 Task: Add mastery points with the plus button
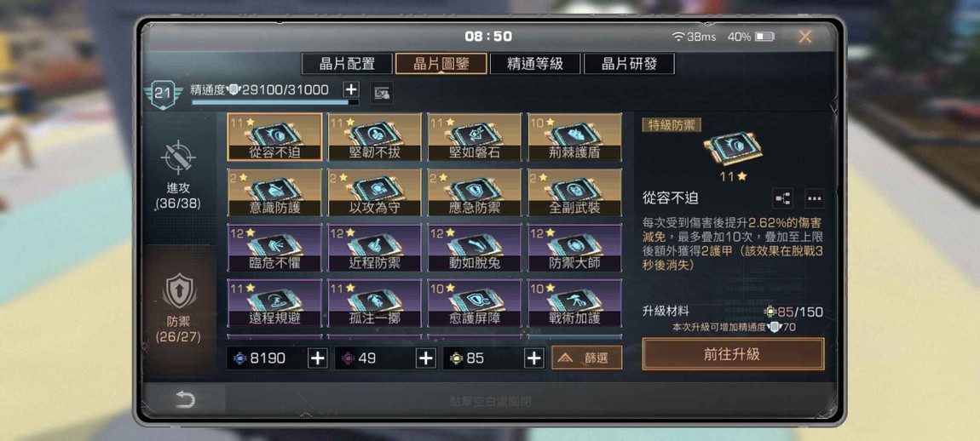[351, 89]
